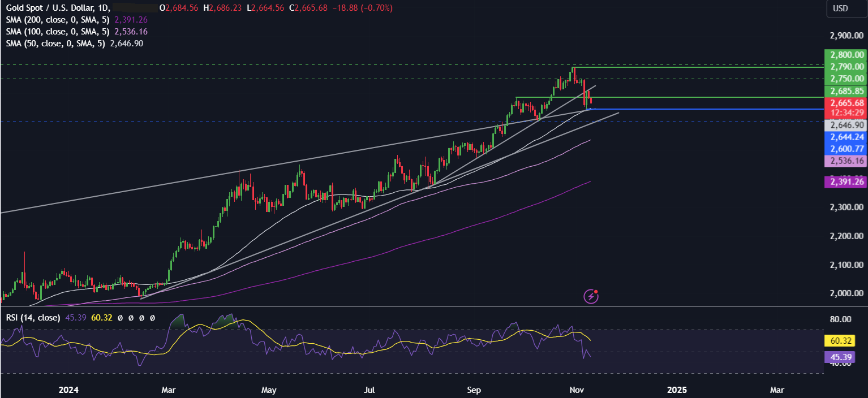This screenshot has height=398, width=868.
Task: Click the blue 2,600.77 price label
Action: [846, 149]
